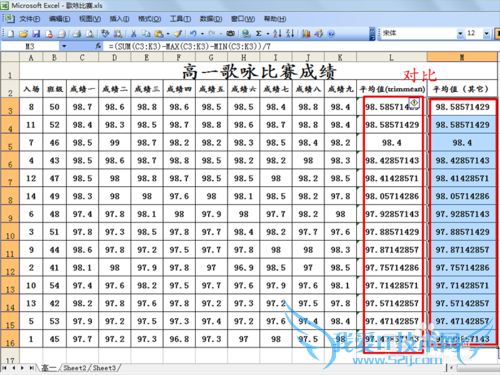Toggle the Drawing toolbar icon
Viewport: 500px width, 375px height.
point(319,34)
